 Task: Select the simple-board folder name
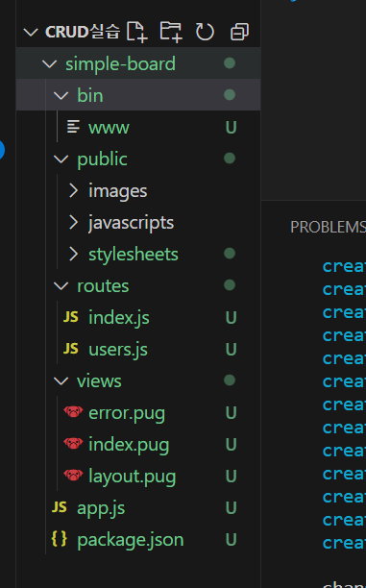[120, 63]
